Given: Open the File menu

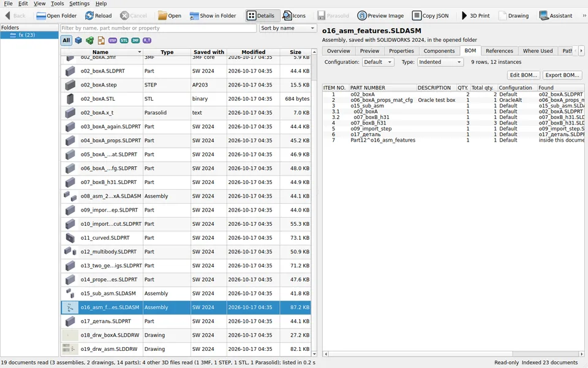Looking at the screenshot, I should (8, 4).
